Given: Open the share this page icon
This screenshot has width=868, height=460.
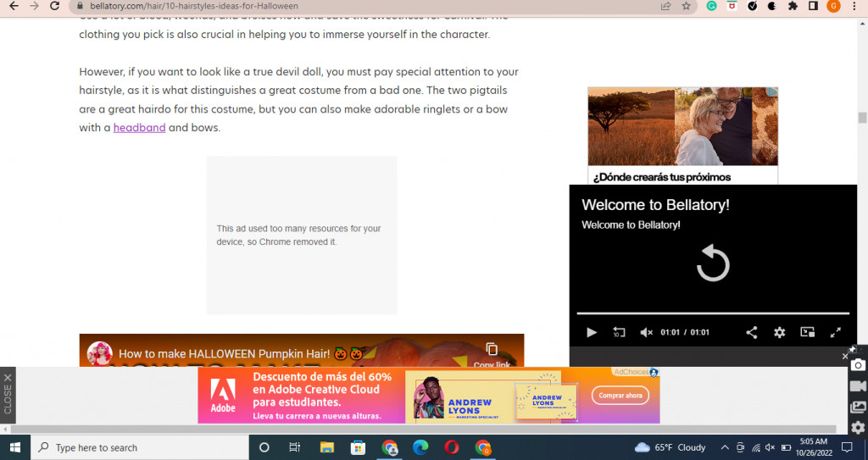Looking at the screenshot, I should [x=666, y=6].
